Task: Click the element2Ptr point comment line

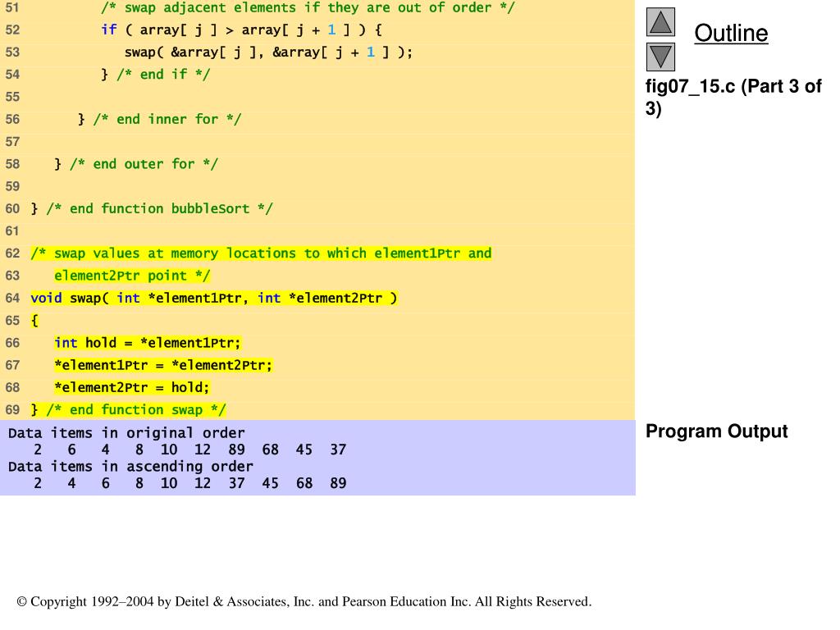Action: 132,276
